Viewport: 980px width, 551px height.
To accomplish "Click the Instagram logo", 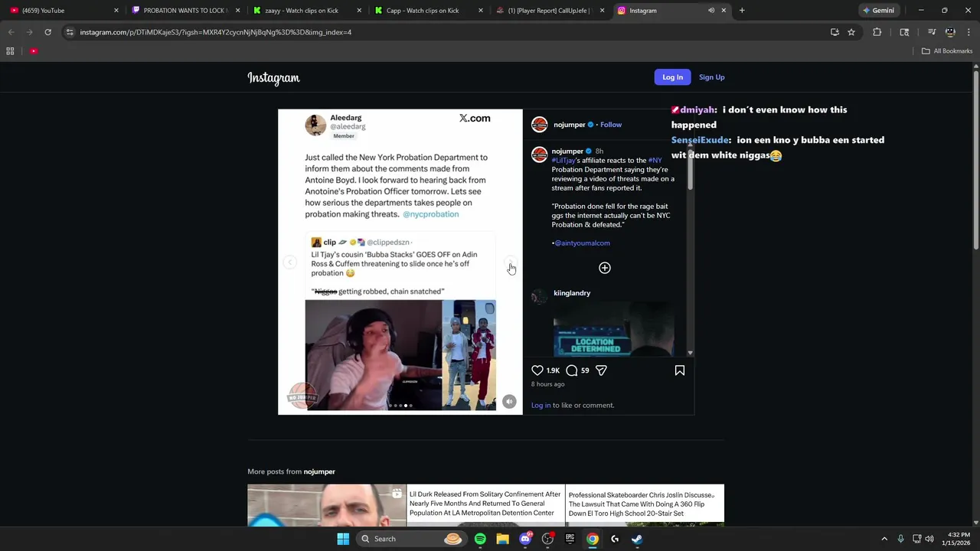I will [x=273, y=77].
